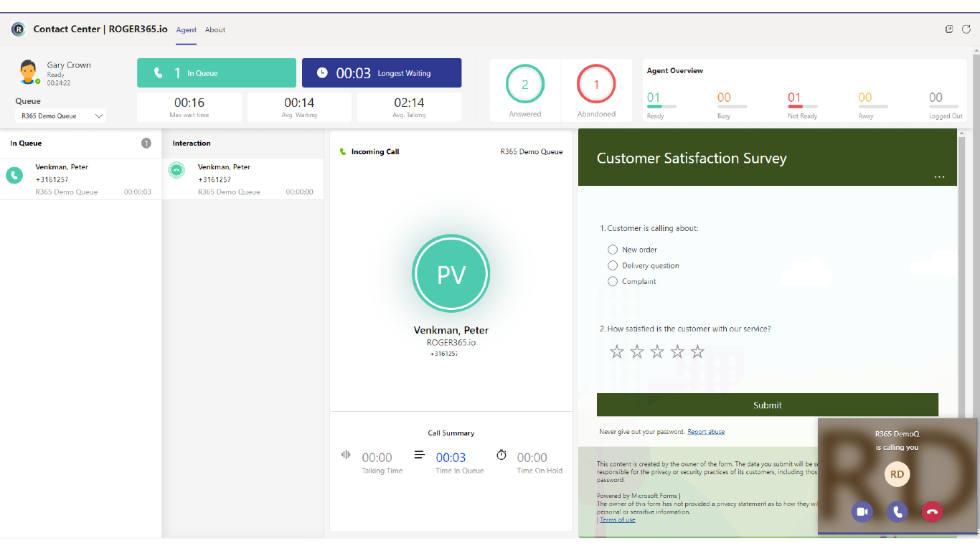
Task: Open the R365 Demo Queue dropdown
Action: 61,116
